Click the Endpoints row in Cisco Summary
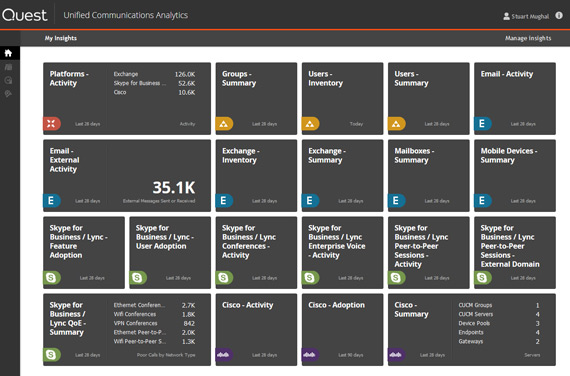Viewport: 570px width, 376px height. 499,332
